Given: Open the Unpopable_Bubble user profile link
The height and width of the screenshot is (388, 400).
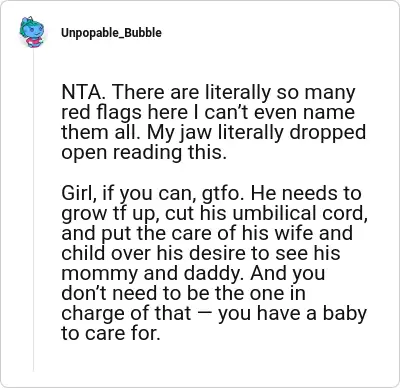Looking at the screenshot, I should (x=111, y=33).
